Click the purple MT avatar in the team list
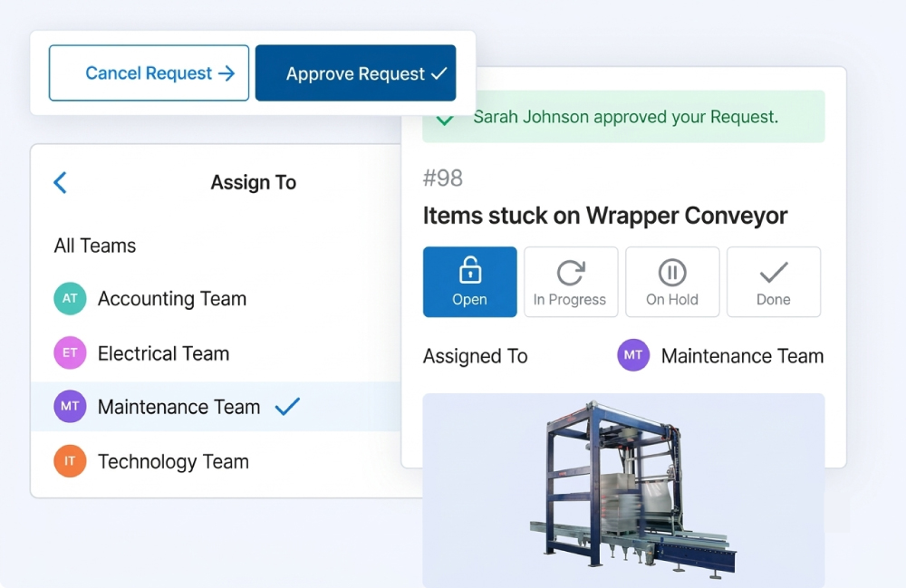906x588 pixels. (70, 406)
